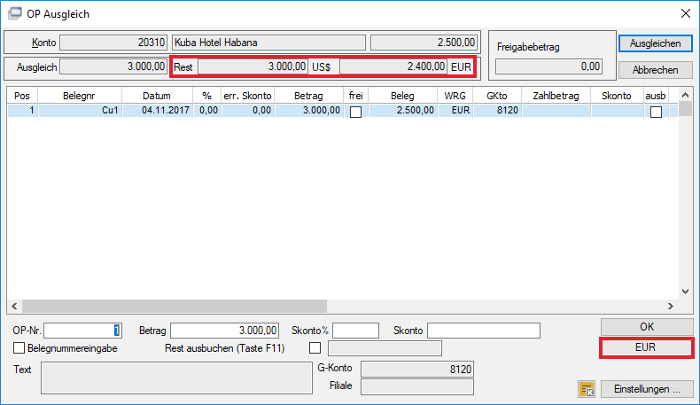Close the OP Ausgleich dialog
The height and width of the screenshot is (405, 700).
point(685,14)
